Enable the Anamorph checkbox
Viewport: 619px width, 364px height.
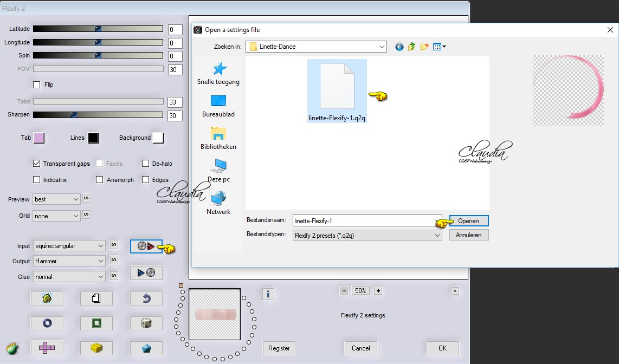tap(100, 179)
